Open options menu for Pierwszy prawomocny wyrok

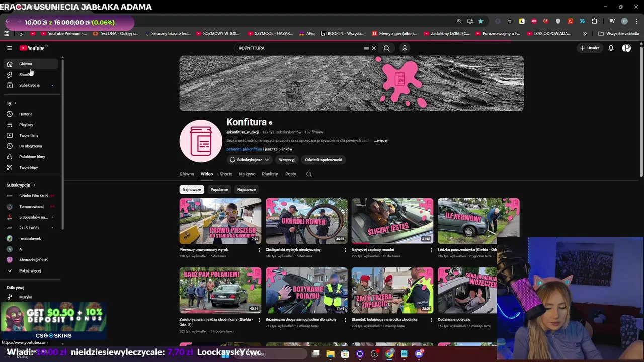[x=259, y=250]
